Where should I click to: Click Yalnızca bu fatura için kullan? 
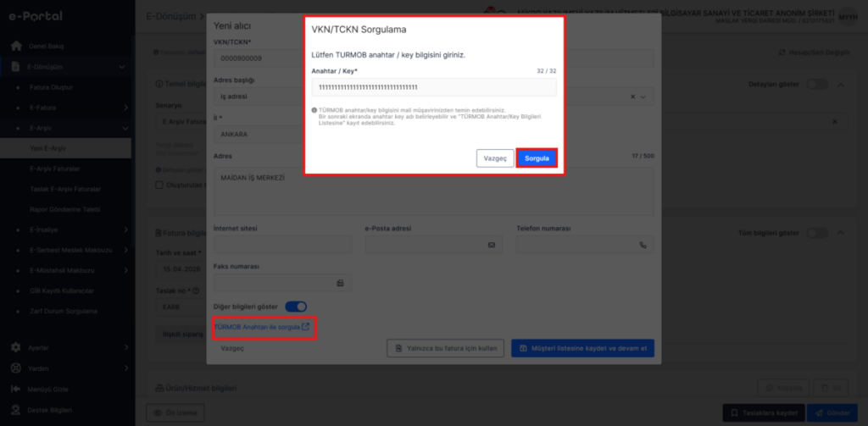coord(445,349)
